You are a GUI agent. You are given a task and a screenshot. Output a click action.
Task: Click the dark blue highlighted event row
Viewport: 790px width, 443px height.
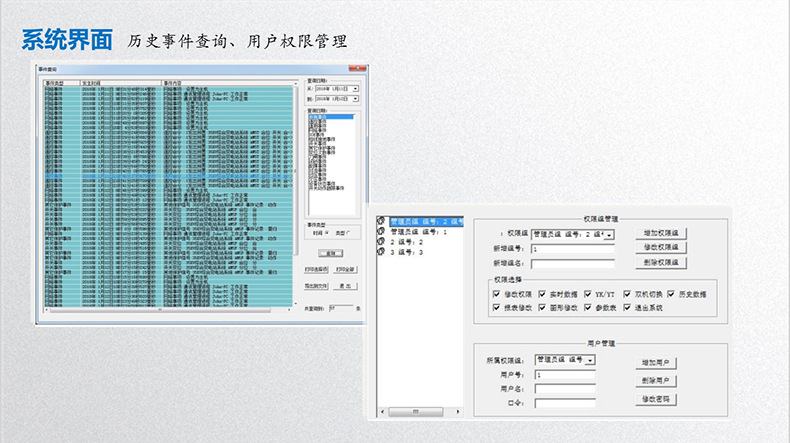[x=168, y=176]
